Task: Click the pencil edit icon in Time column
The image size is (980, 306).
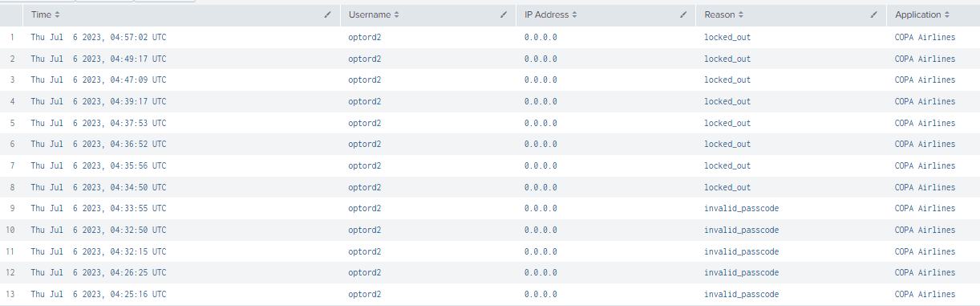Action: (327, 15)
